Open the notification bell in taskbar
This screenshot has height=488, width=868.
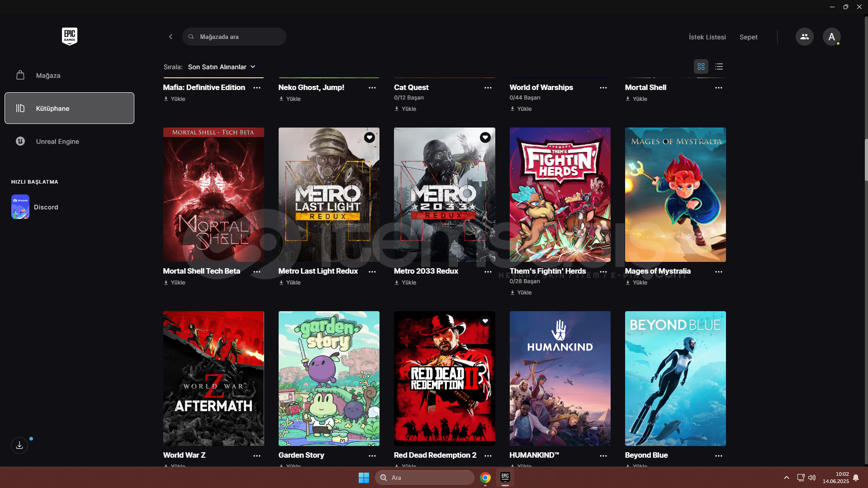pyautogui.click(x=856, y=478)
